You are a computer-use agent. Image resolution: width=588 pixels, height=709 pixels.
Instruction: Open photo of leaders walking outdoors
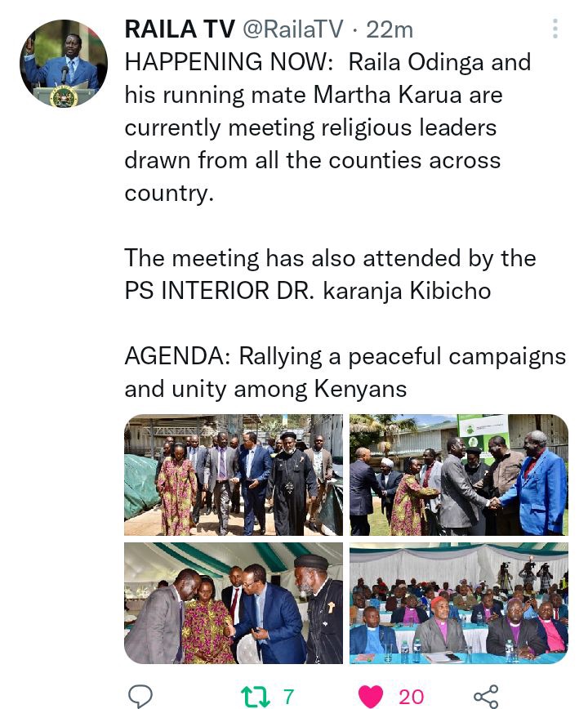(234, 475)
